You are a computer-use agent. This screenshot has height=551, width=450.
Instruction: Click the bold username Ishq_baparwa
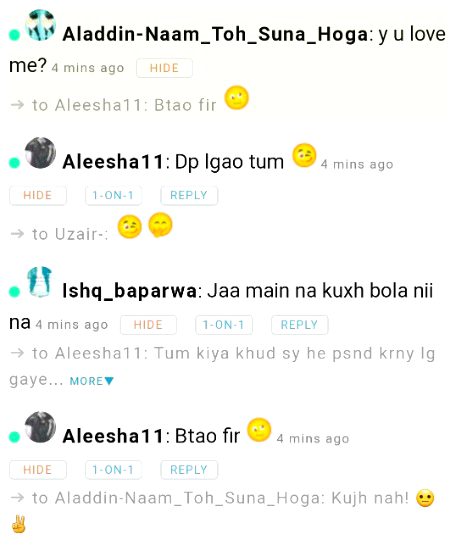pos(130,291)
